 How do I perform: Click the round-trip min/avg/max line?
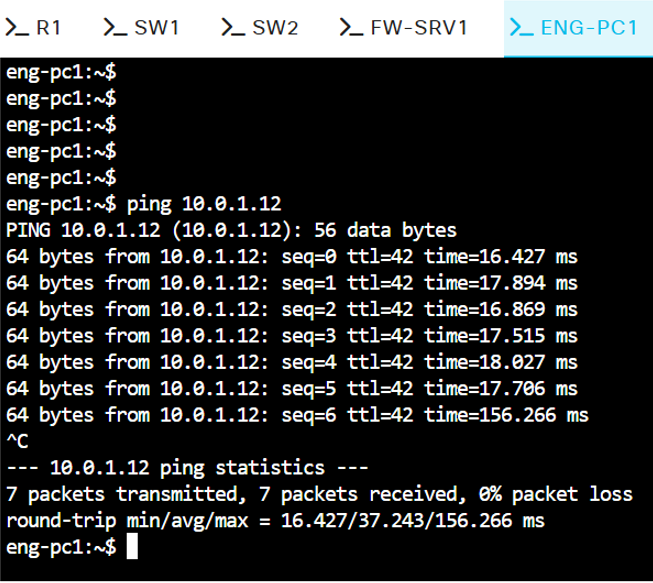275,521
